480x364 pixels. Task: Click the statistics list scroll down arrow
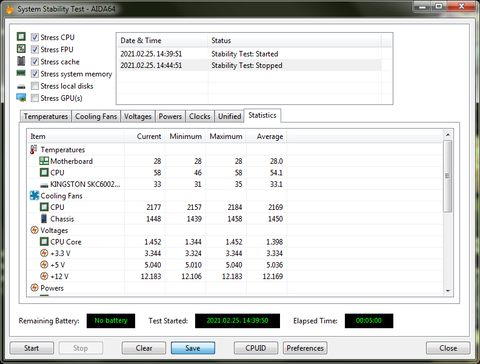[448, 291]
